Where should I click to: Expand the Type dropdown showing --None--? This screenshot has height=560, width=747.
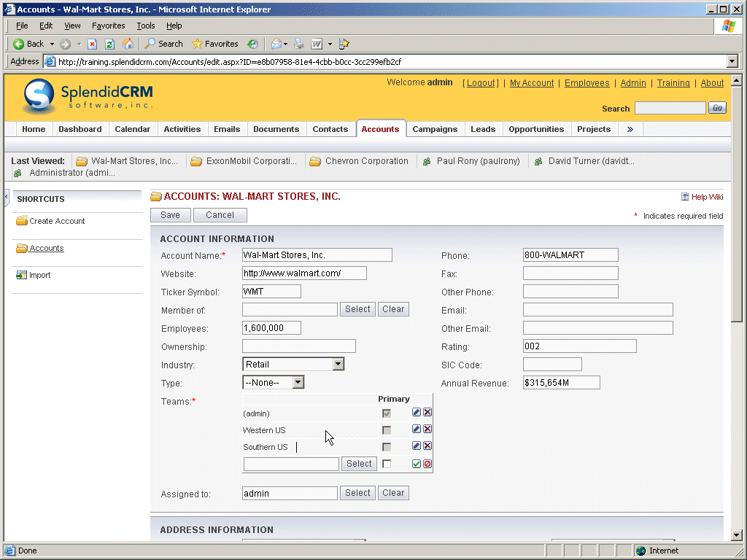tap(298, 383)
